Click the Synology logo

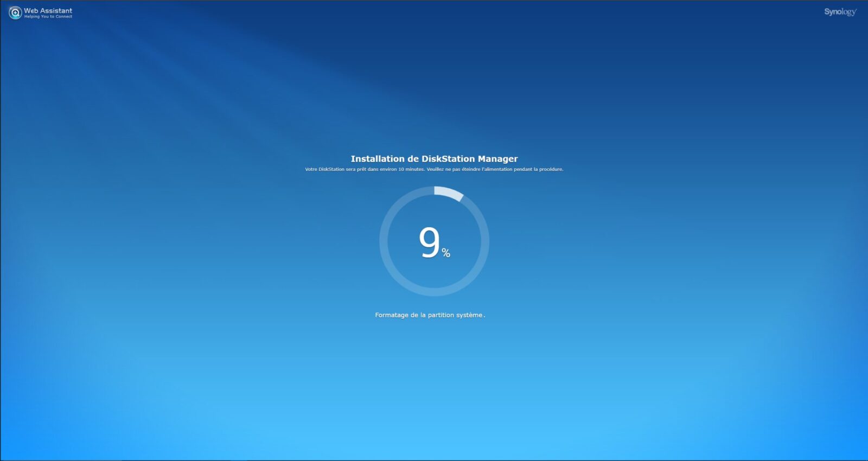pos(840,12)
